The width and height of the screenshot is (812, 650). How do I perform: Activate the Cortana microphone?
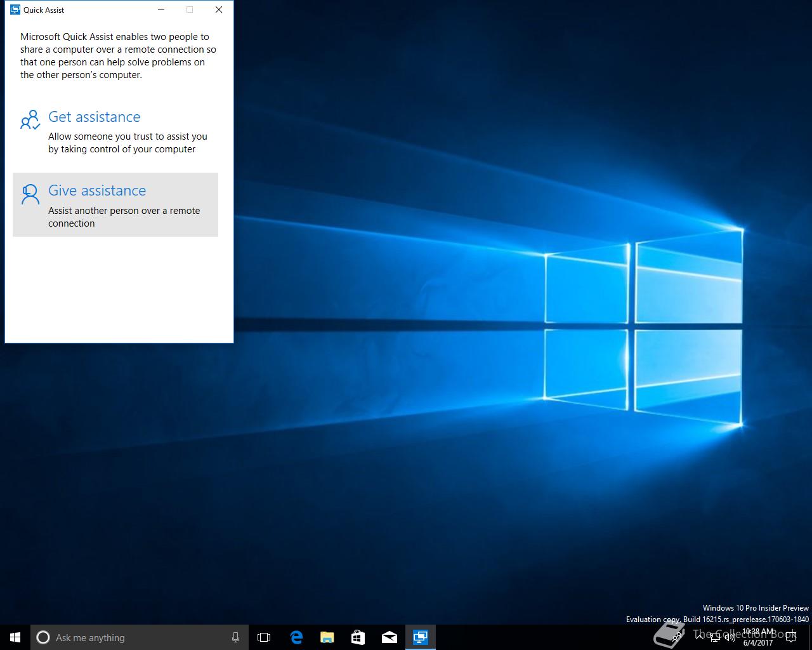click(x=235, y=637)
